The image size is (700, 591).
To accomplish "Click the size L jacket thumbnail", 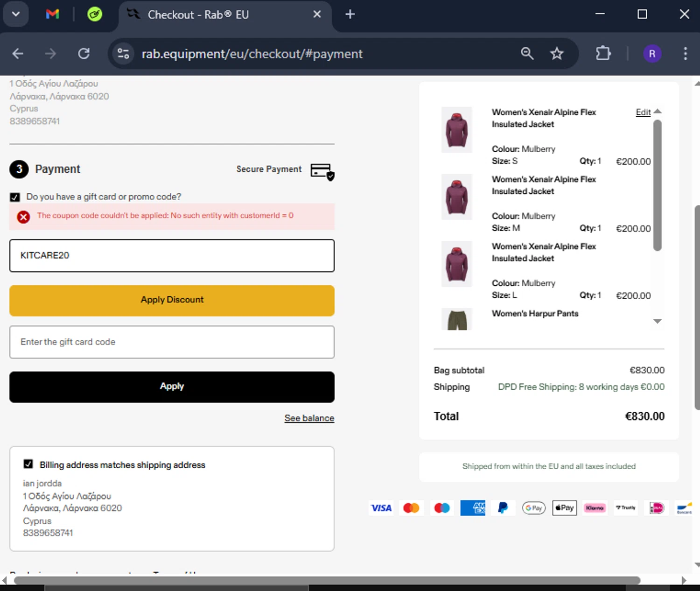I will [x=457, y=264].
